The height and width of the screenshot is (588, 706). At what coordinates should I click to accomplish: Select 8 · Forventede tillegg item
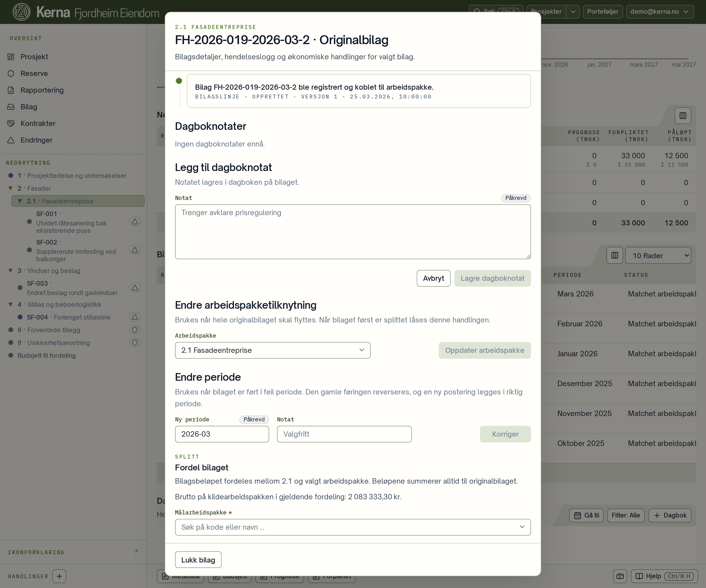click(x=49, y=330)
